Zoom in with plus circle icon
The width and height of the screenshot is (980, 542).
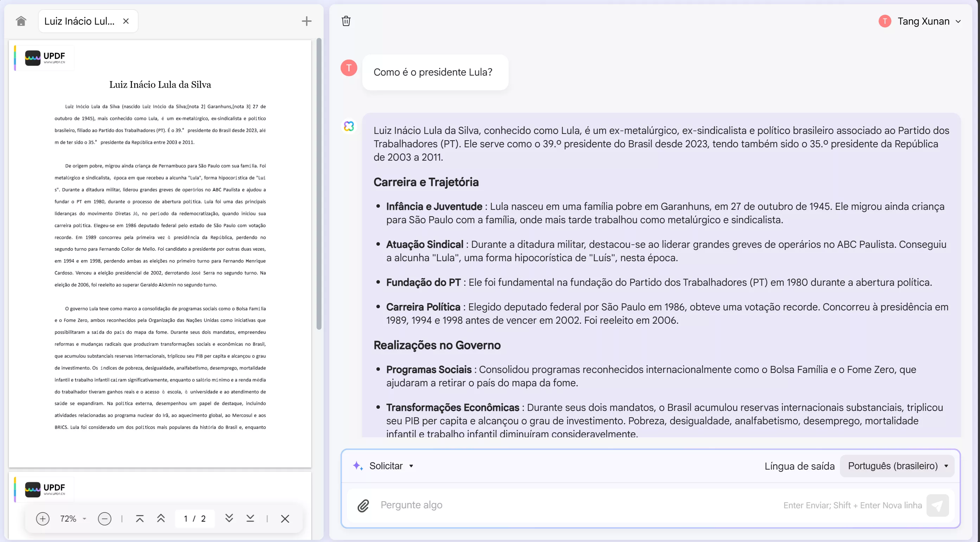pos(43,518)
